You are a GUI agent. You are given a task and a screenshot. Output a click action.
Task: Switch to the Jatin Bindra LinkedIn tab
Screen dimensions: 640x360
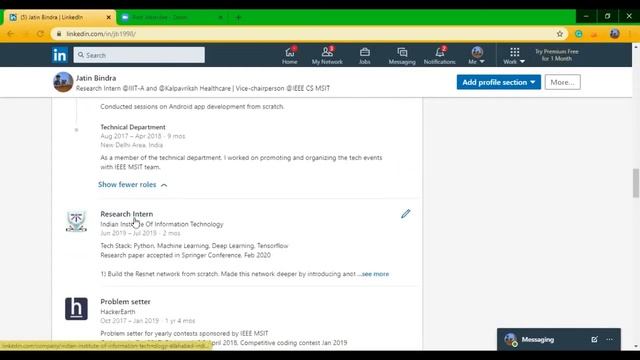(60, 17)
